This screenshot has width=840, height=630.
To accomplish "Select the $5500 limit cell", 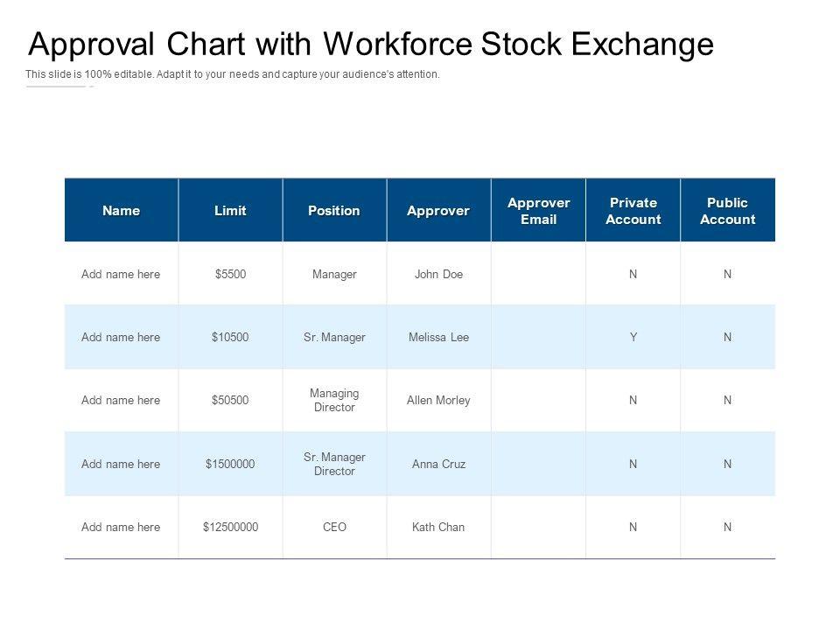I will point(230,274).
